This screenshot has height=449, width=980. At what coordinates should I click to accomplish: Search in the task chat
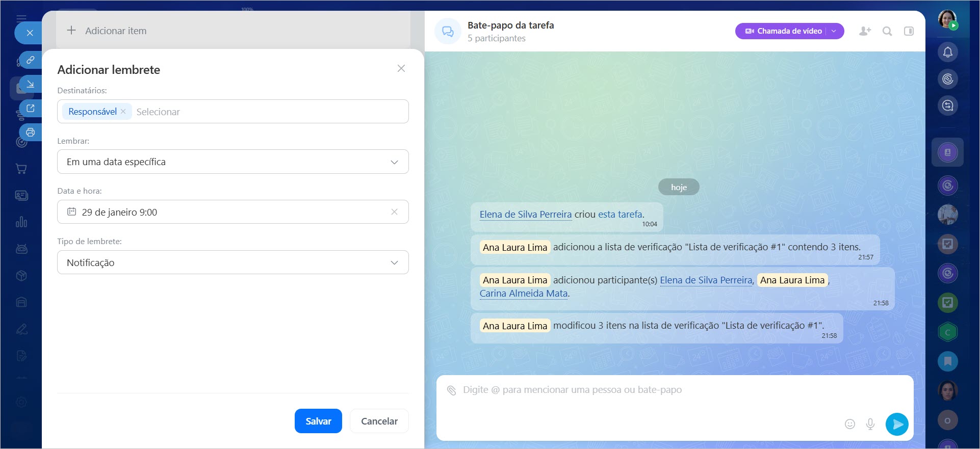887,31
